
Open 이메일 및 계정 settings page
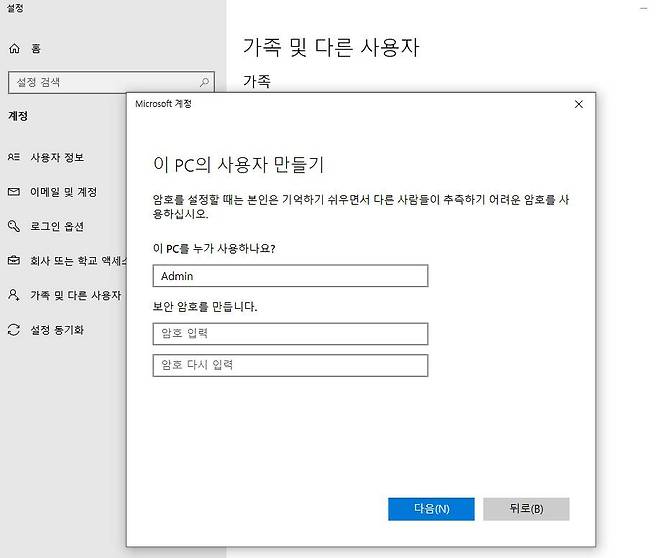pyautogui.click(x=63, y=192)
